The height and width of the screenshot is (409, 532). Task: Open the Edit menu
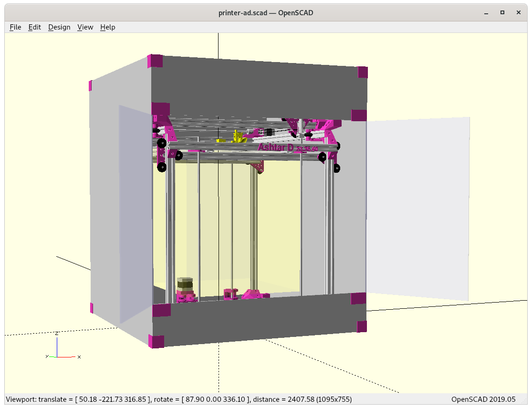pos(34,27)
